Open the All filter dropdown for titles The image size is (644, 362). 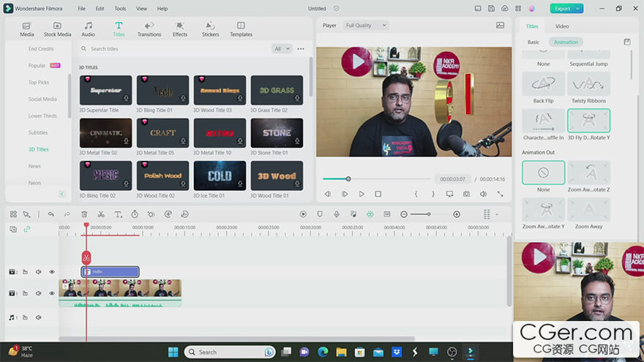coord(282,49)
